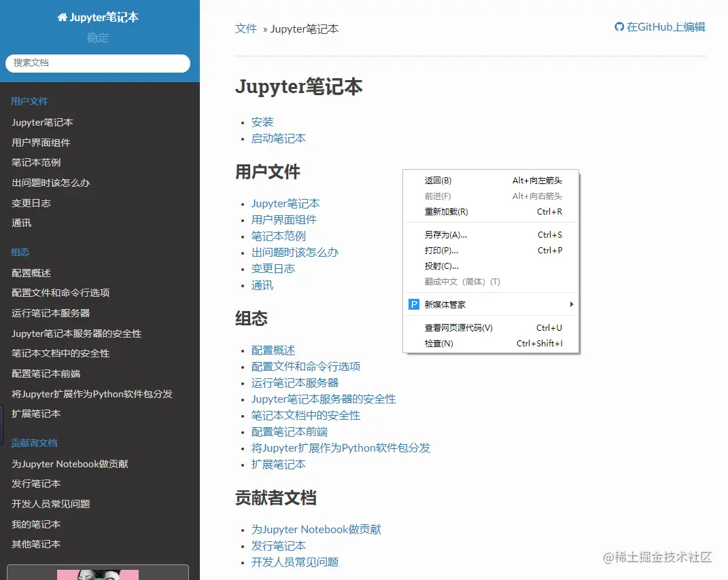728x580 pixels.
Task: Open 运行笔记本服务器 link in main content
Action: click(x=295, y=383)
